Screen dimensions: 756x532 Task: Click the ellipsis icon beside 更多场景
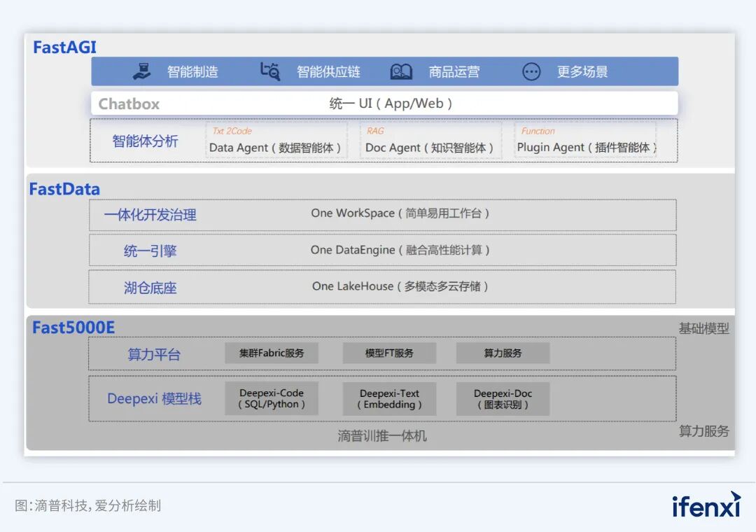pos(531,72)
